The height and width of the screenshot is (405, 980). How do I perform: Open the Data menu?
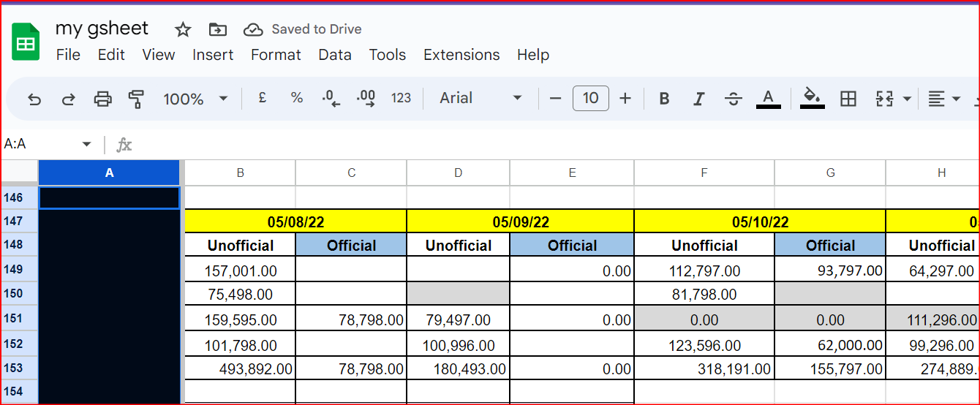[x=335, y=55]
